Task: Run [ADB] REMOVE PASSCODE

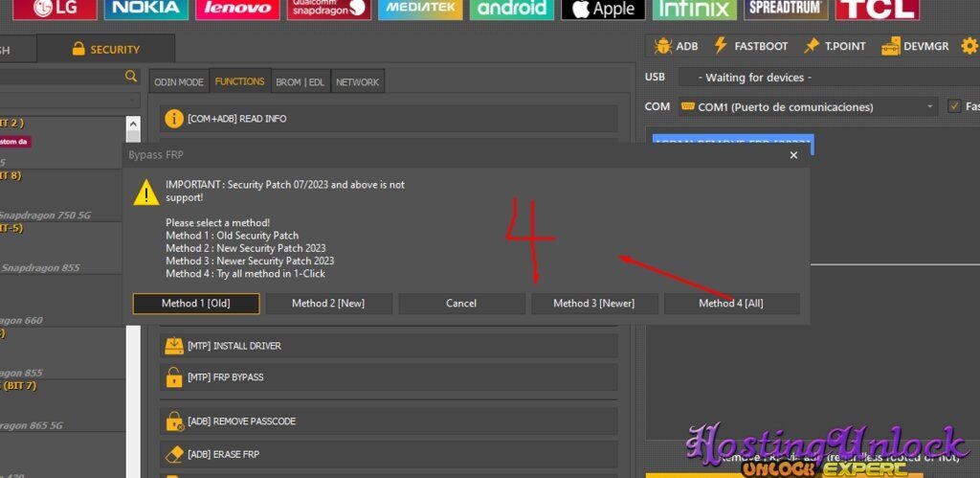Action: coord(389,421)
